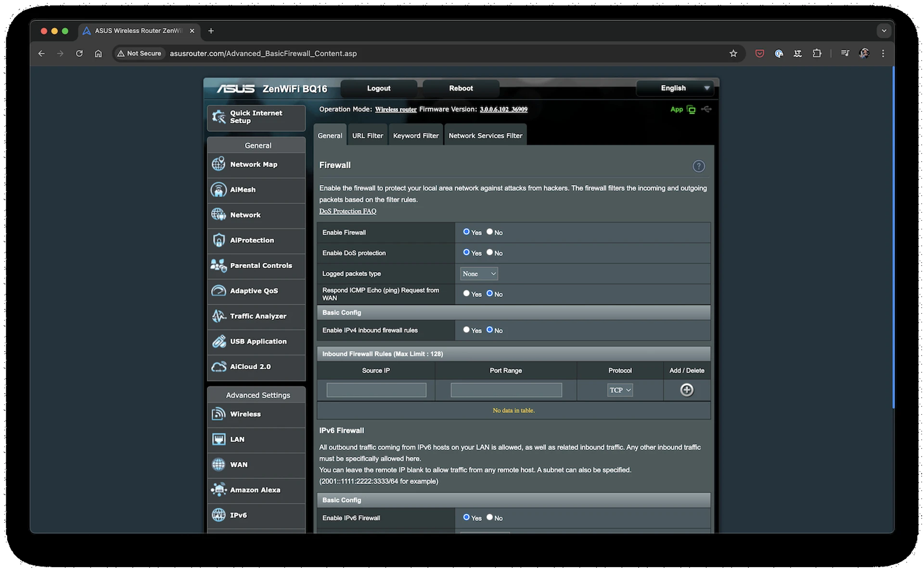Open browser profile avatar

click(x=864, y=53)
